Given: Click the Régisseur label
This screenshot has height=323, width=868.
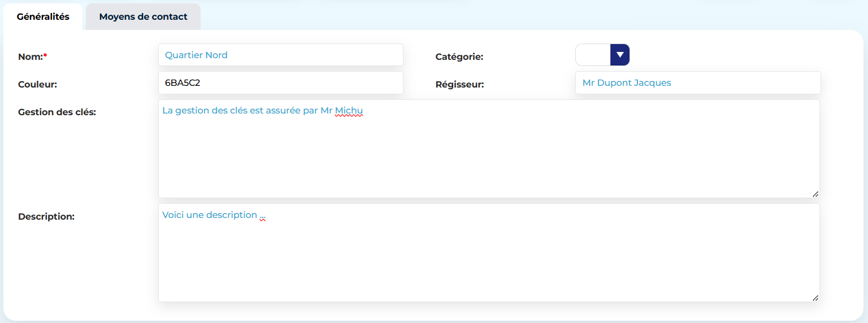Looking at the screenshot, I should point(459,84).
